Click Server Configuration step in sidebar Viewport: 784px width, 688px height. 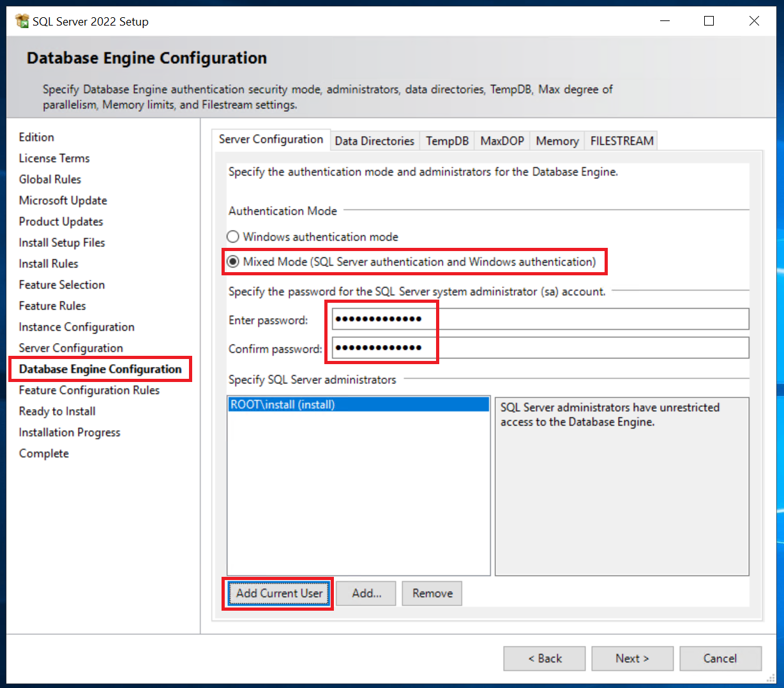point(71,348)
